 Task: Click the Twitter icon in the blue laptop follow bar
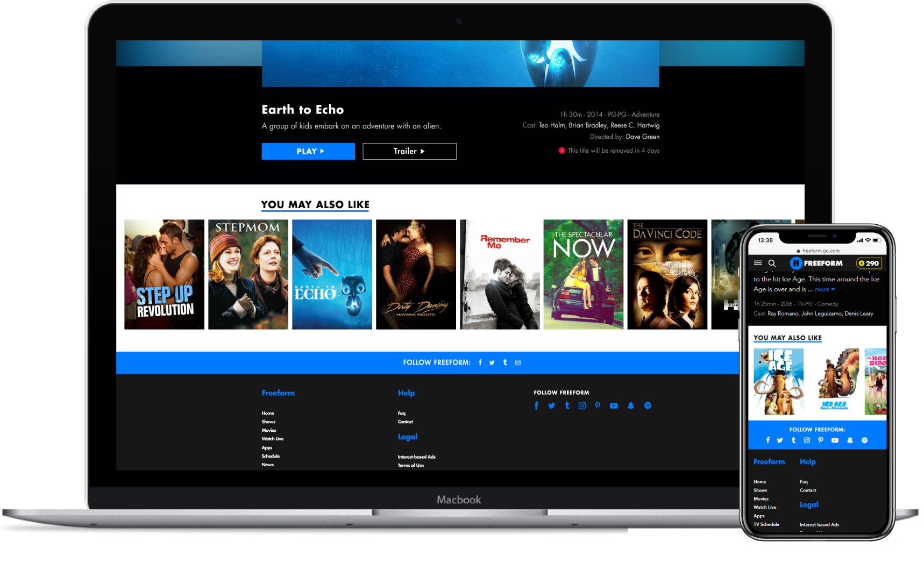tap(492, 362)
